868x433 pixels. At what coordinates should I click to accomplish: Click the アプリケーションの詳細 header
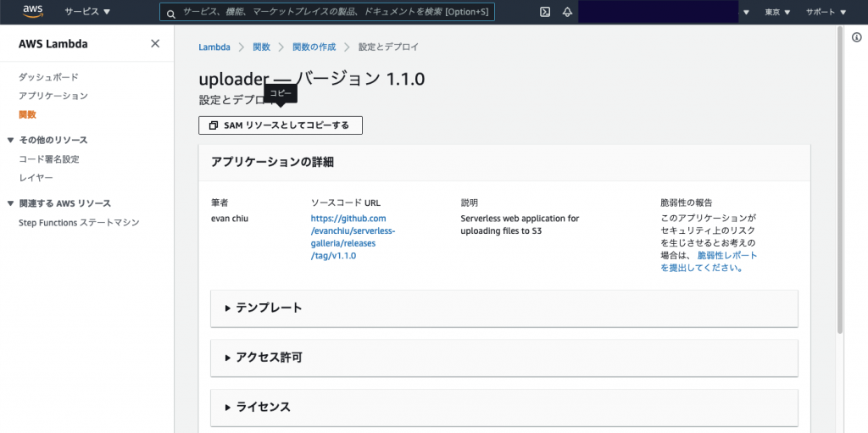[272, 162]
